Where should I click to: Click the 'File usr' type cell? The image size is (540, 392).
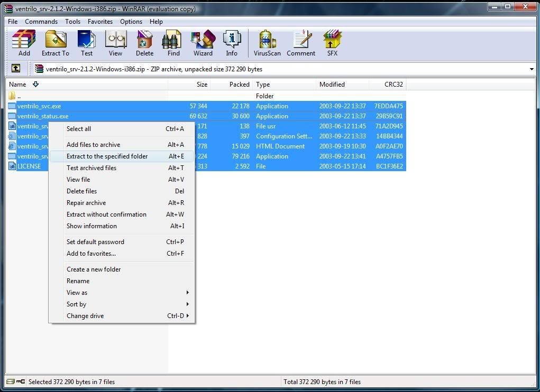(x=266, y=126)
